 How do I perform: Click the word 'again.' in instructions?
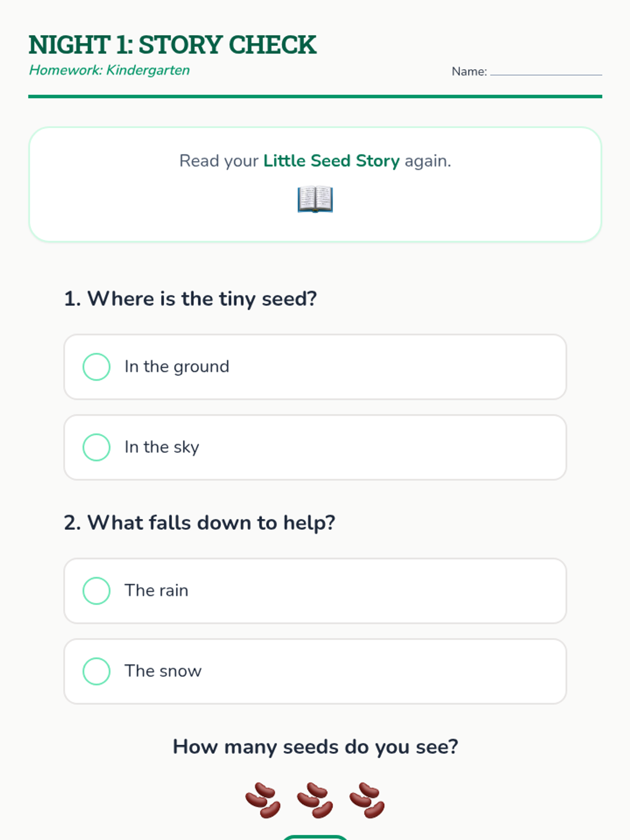tap(427, 161)
